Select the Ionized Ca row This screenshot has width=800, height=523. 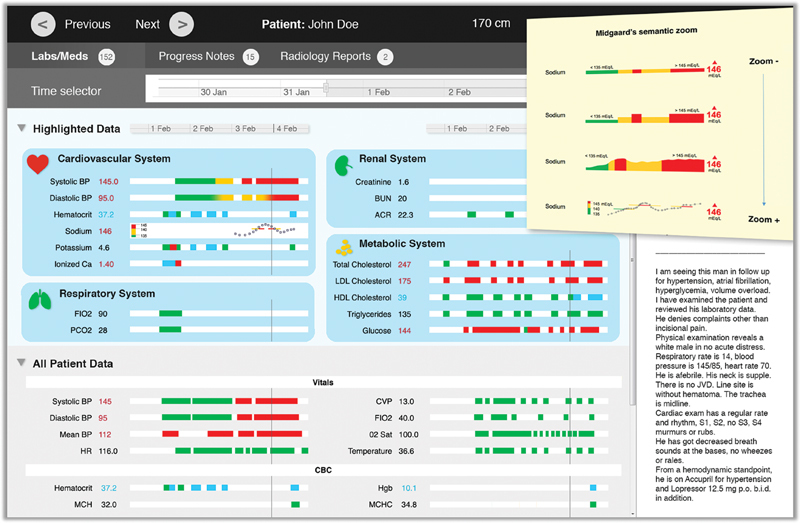pos(179,264)
